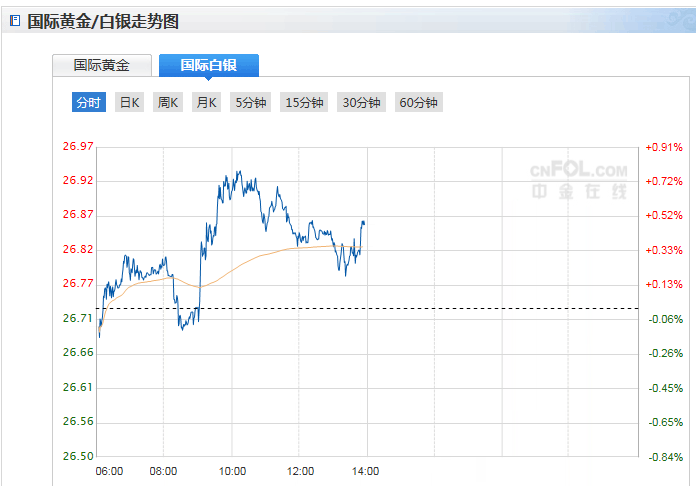Click the blue price line peak near 10:00
The image size is (696, 486).
coord(238,173)
